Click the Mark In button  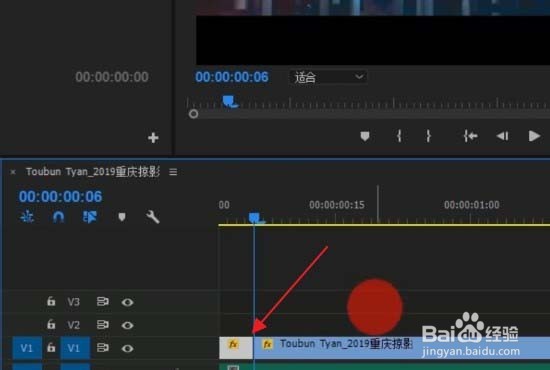tap(399, 136)
